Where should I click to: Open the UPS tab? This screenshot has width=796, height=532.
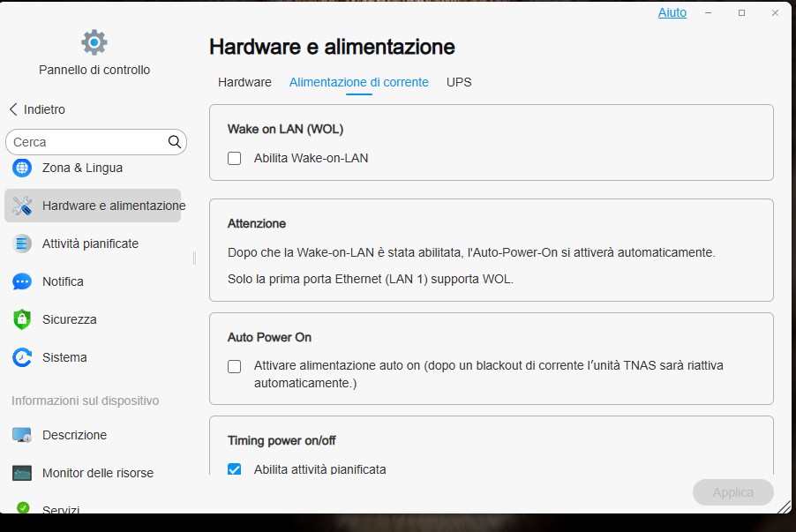click(x=459, y=82)
